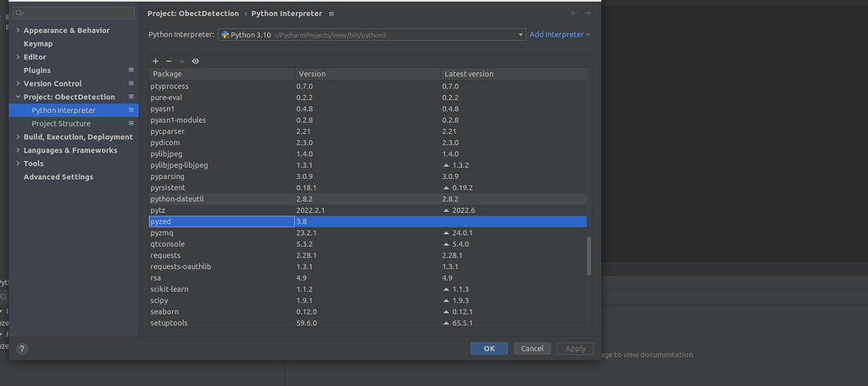Sort by Package column header
868x386 pixels.
[222, 74]
